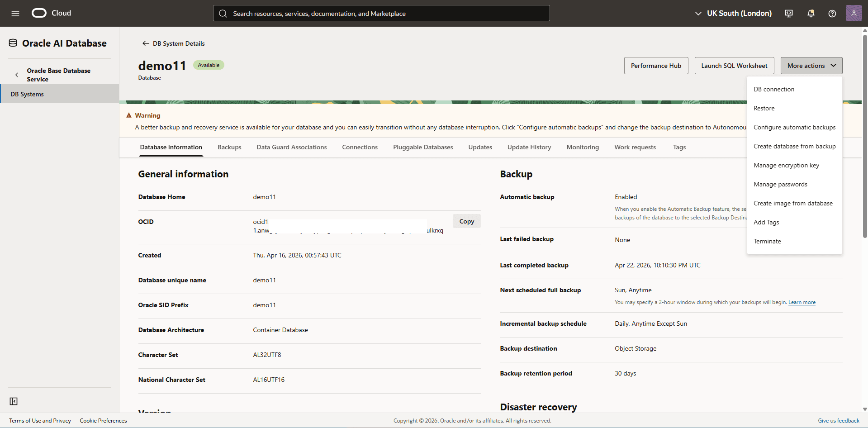Choose Create database from backup
This screenshot has width=868, height=428.
pos(794,146)
